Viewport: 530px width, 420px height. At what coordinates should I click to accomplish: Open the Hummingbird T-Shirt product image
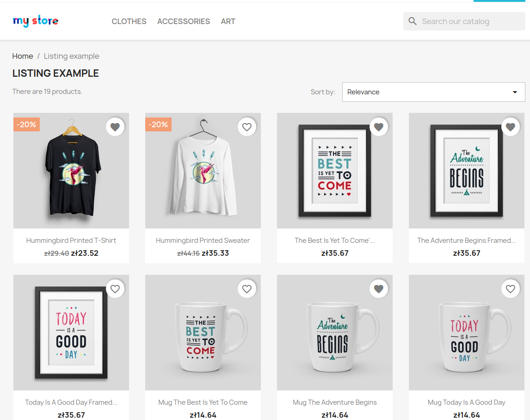point(71,171)
